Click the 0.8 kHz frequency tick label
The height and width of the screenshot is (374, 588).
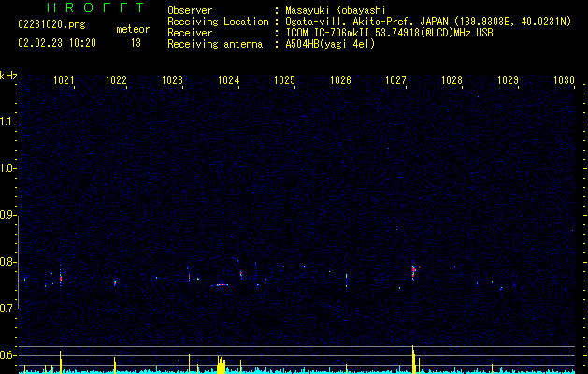coord(7,262)
